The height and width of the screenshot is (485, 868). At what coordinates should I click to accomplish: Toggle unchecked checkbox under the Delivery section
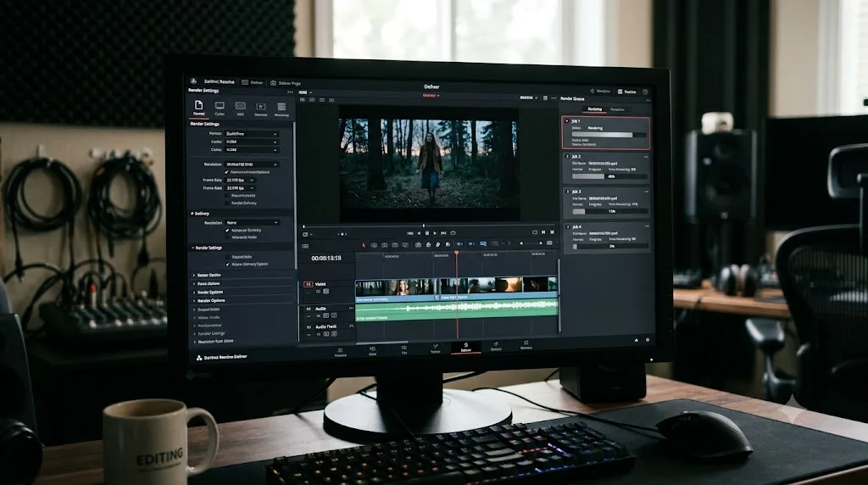click(x=227, y=237)
